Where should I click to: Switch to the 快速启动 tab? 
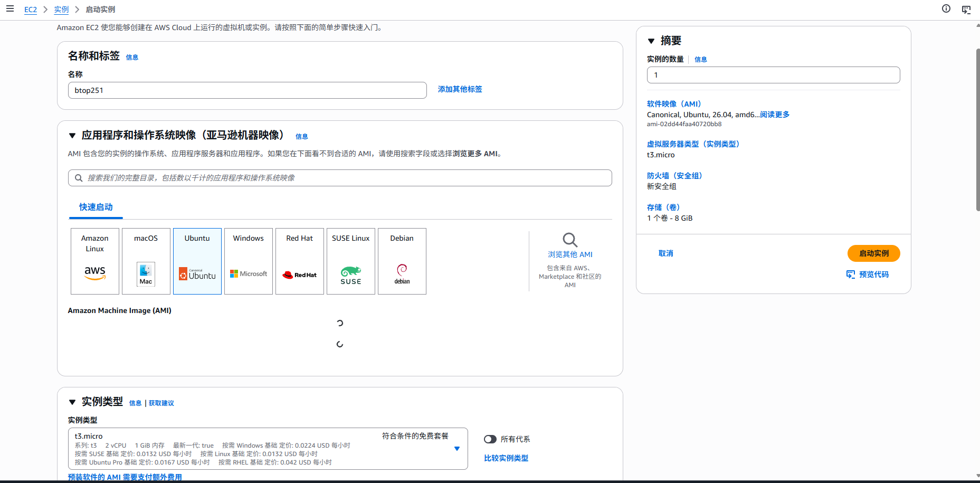(x=96, y=207)
